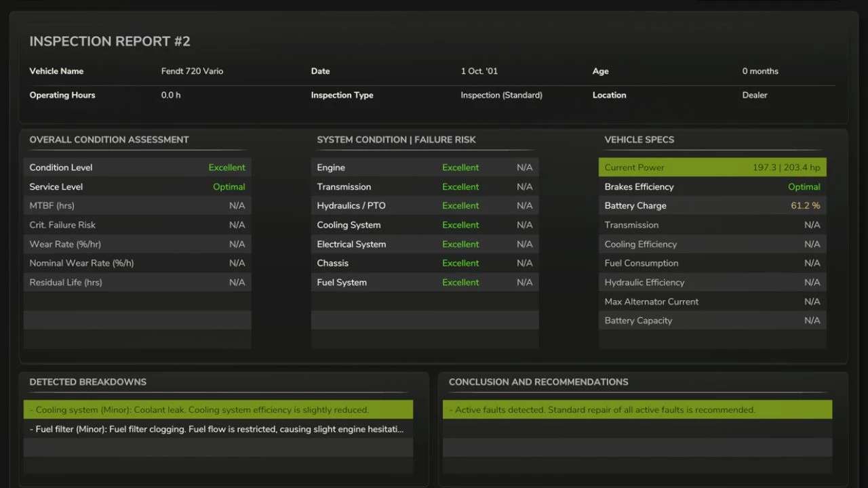
Task: Click the Overall Condition Assessment heading
Action: click(x=109, y=140)
